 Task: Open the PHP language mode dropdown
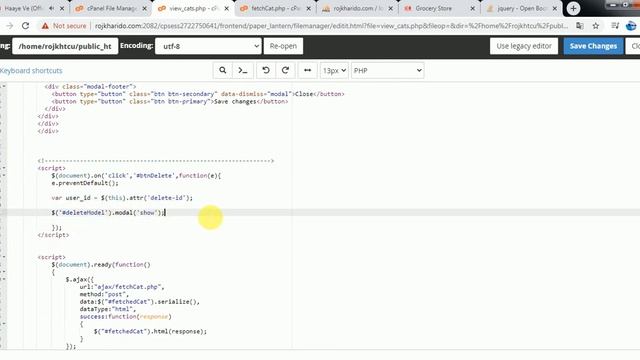(x=387, y=70)
